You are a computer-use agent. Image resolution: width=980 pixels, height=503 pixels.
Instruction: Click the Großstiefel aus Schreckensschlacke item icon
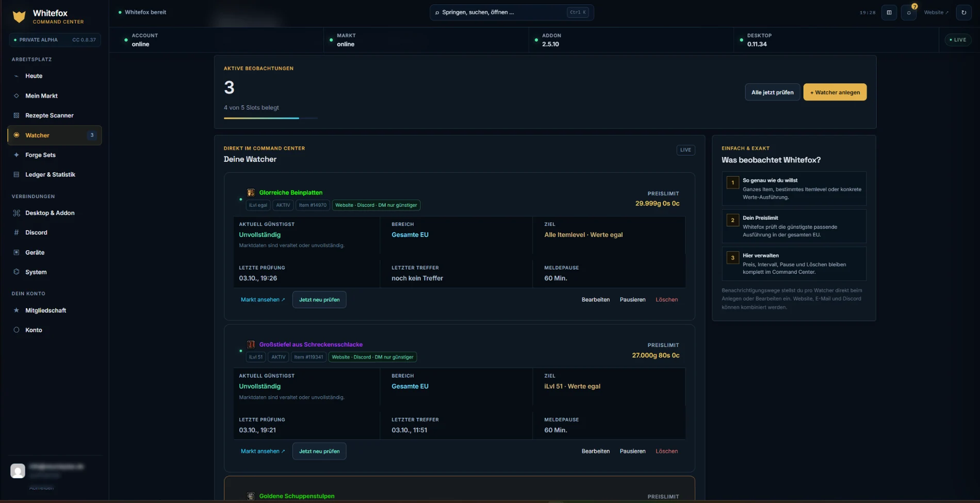click(x=251, y=344)
